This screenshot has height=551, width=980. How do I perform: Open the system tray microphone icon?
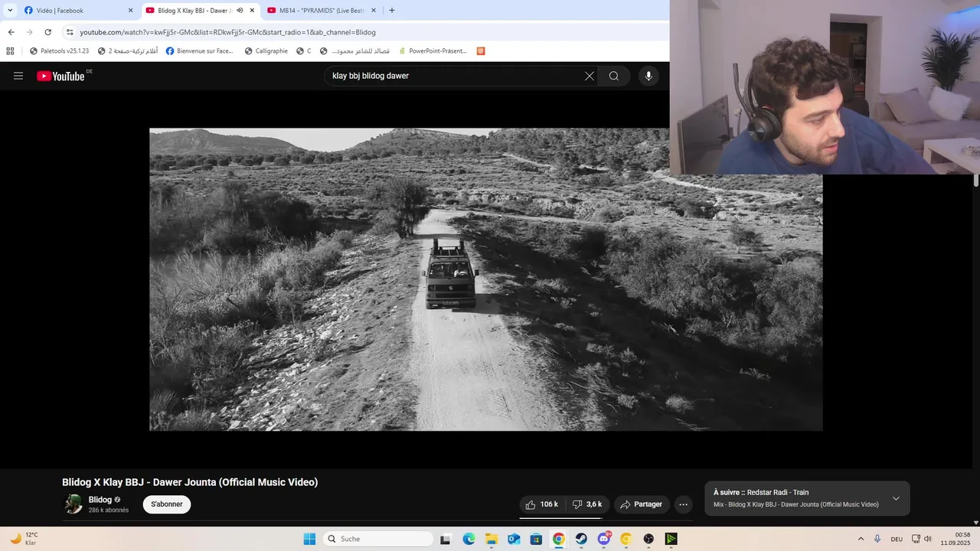point(877,539)
